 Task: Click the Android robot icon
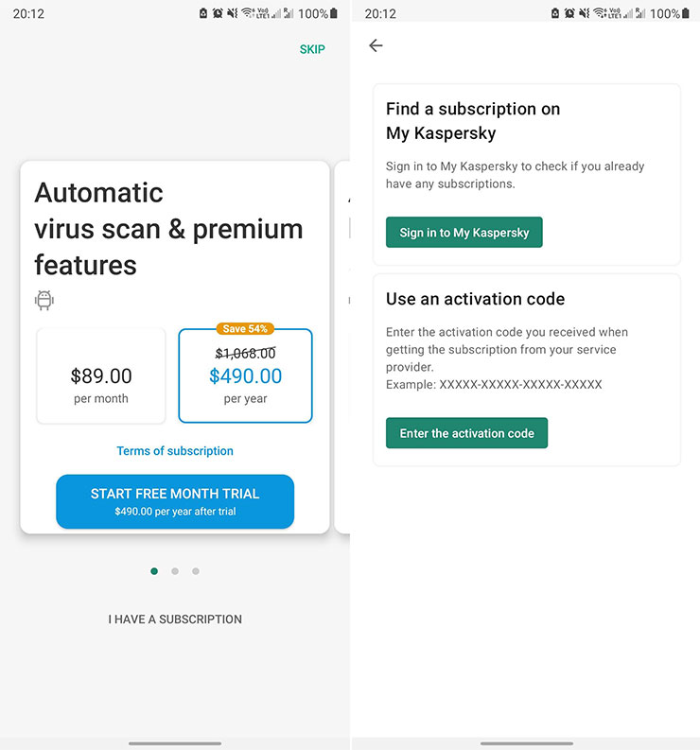[44, 301]
